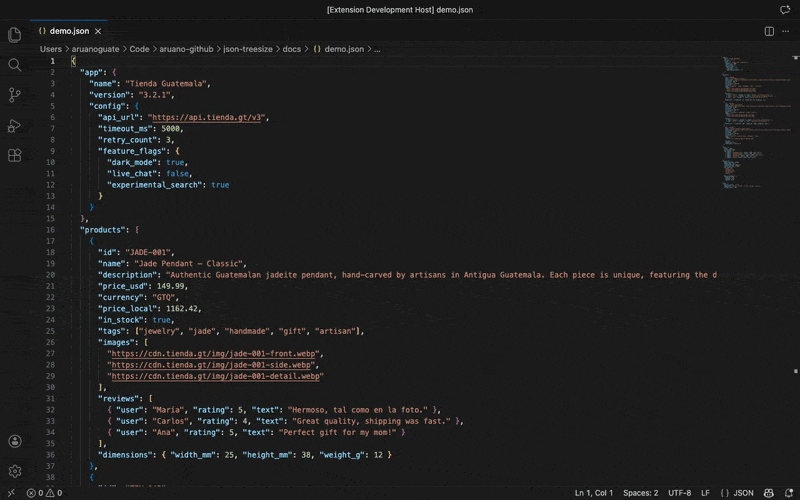The image size is (800, 500).
Task: Click the price_local value 1162.42
Action: click(x=182, y=309)
